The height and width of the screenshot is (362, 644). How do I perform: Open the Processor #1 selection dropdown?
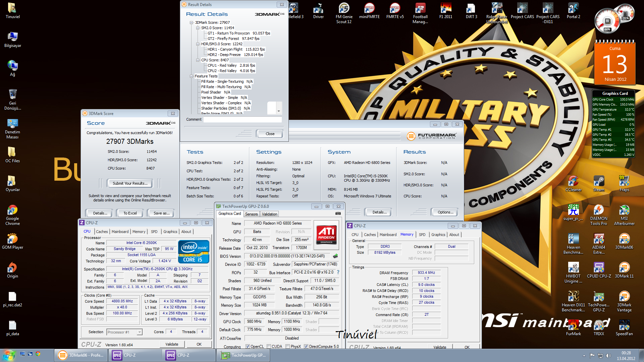[140, 332]
